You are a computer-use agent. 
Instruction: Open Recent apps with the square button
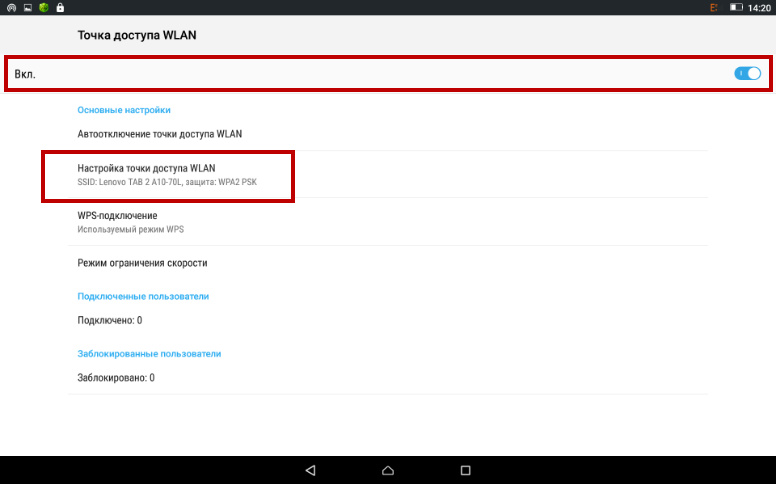click(x=465, y=469)
